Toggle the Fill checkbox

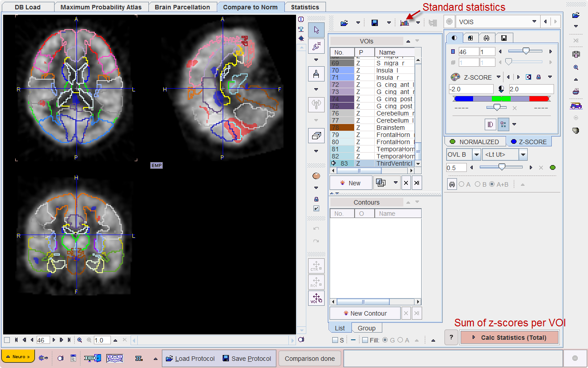click(365, 340)
